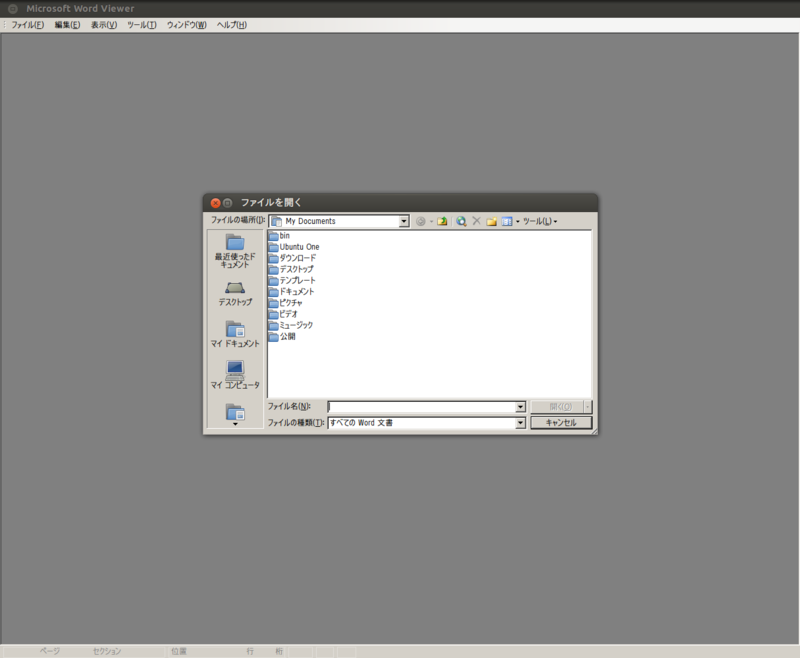Open the ツール(T) menu in menu bar
800x658 pixels.
(142, 25)
